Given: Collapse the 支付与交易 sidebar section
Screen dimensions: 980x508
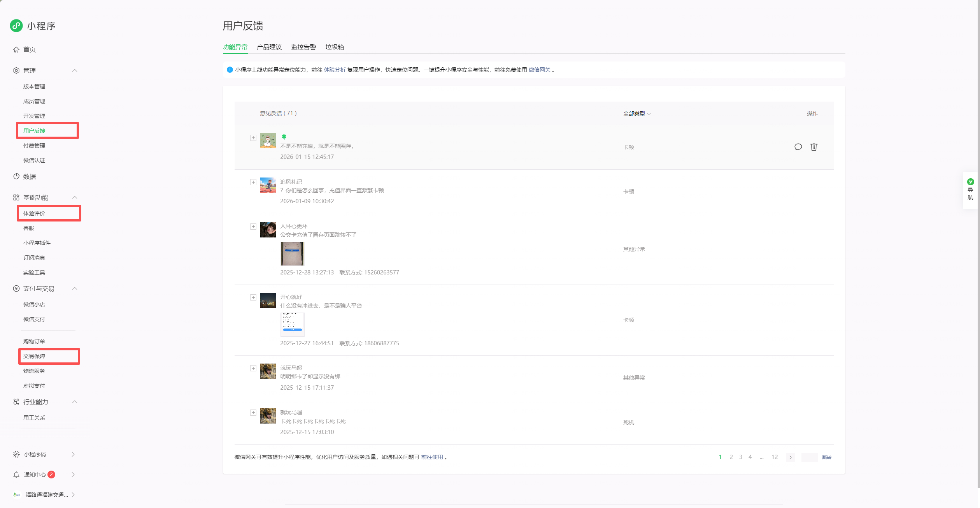Looking at the screenshot, I should (75, 288).
